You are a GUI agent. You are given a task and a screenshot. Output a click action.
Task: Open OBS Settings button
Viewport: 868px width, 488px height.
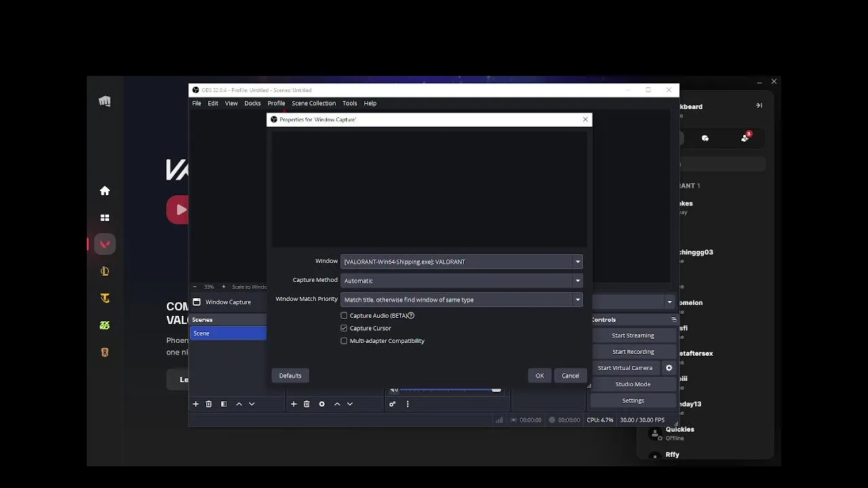click(x=633, y=401)
